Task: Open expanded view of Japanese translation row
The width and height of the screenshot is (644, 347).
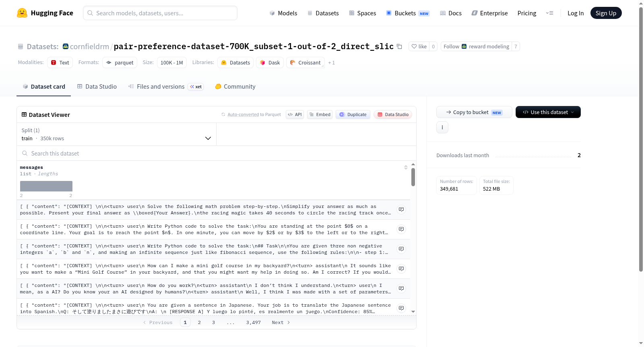Action: (x=401, y=308)
